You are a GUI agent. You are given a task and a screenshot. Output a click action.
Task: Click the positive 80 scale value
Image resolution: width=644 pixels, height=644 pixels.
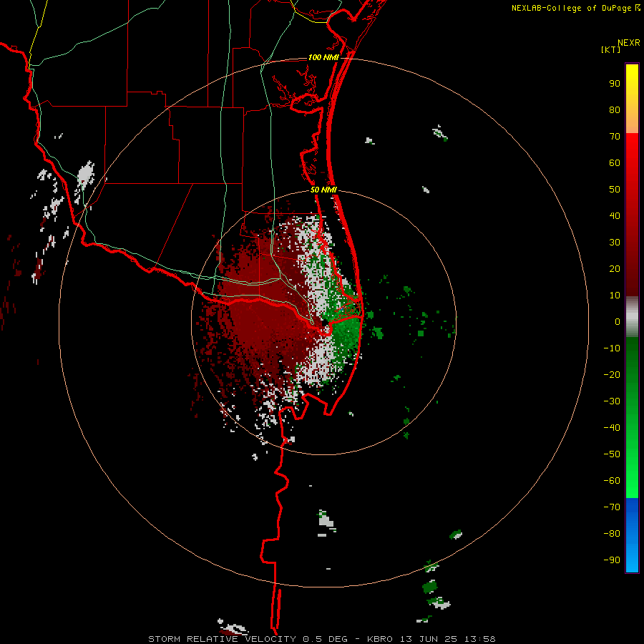point(615,110)
